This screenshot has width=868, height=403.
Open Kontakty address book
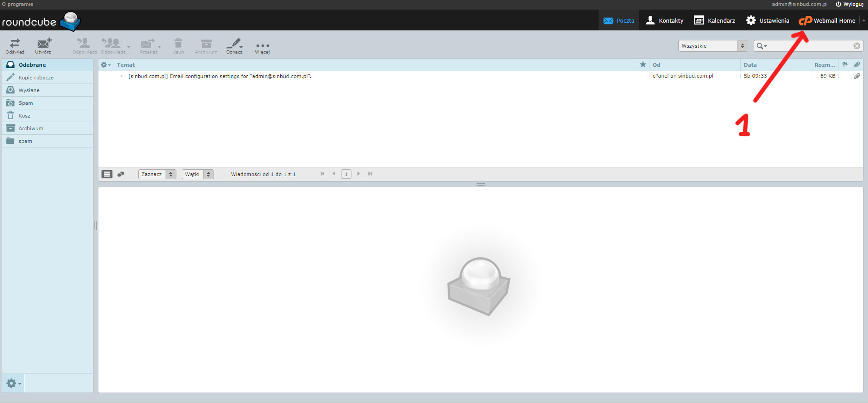pos(664,20)
